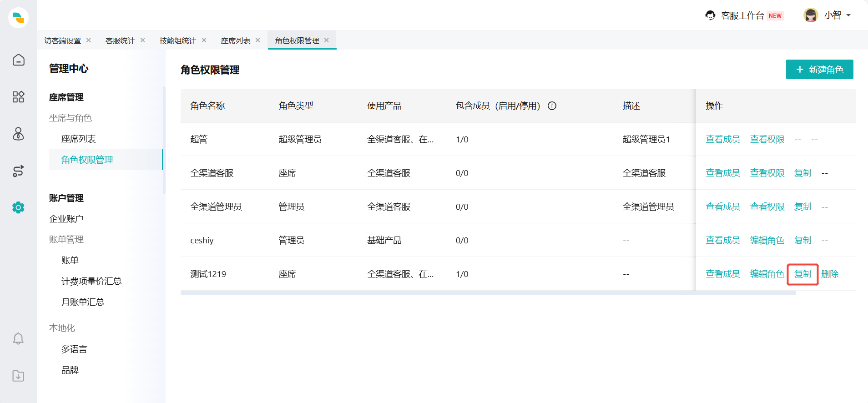Viewport: 868px width, 403px height.
Task: Click the app logo at top left
Action: click(x=18, y=18)
